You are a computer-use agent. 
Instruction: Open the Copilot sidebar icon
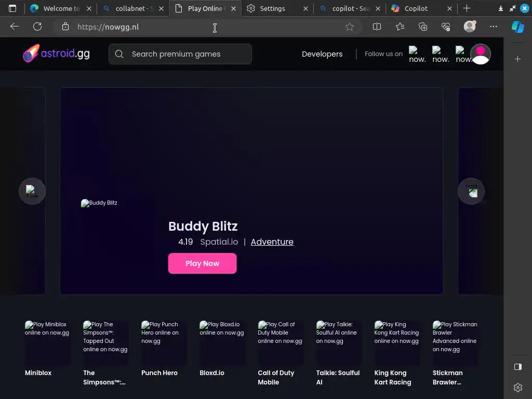(518, 27)
